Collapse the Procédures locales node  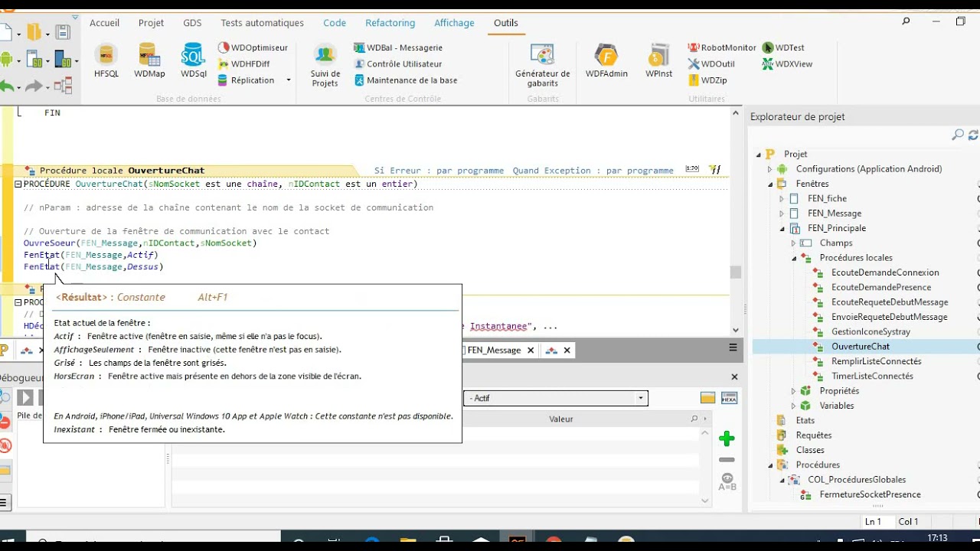[793, 258]
